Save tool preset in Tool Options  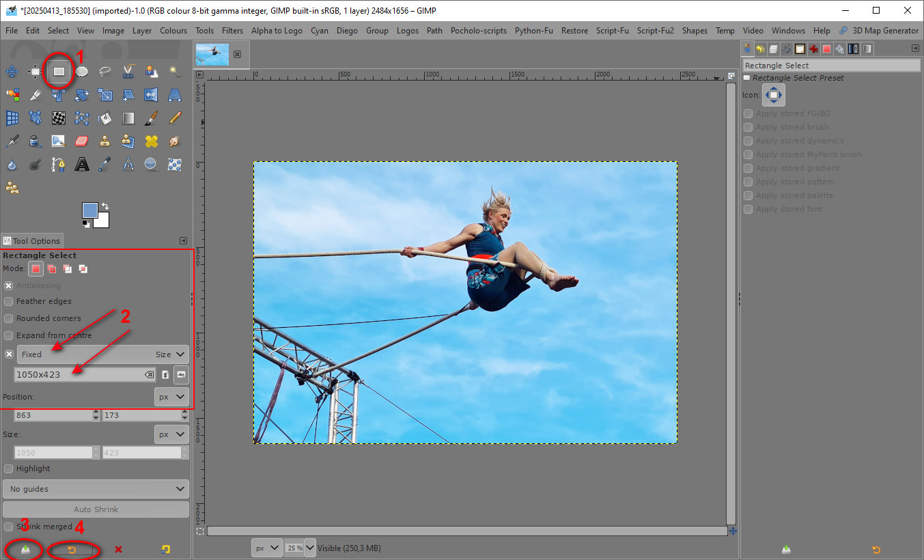pos(25,550)
